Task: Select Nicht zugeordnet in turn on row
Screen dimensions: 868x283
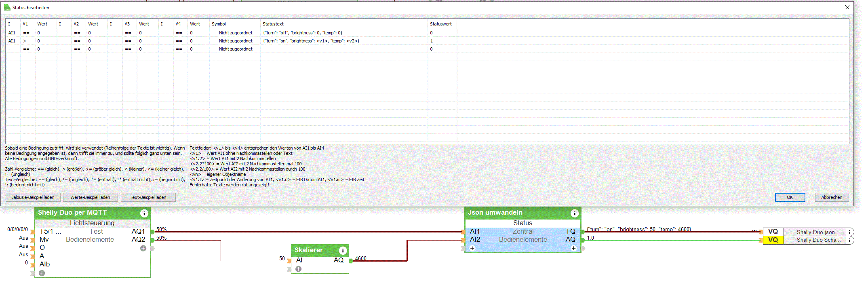Action: (x=236, y=41)
